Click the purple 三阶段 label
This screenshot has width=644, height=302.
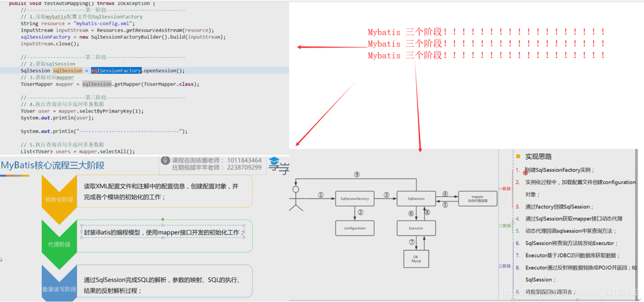(504, 266)
